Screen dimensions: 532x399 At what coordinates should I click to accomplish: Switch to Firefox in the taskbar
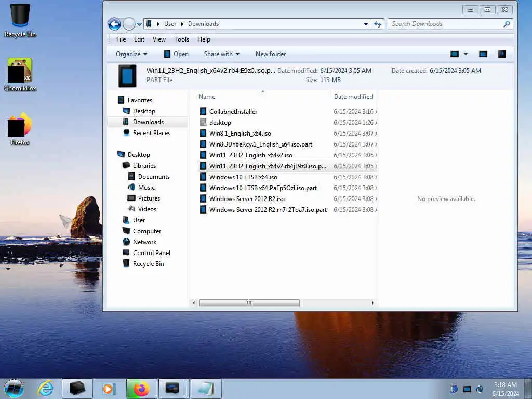pos(141,389)
